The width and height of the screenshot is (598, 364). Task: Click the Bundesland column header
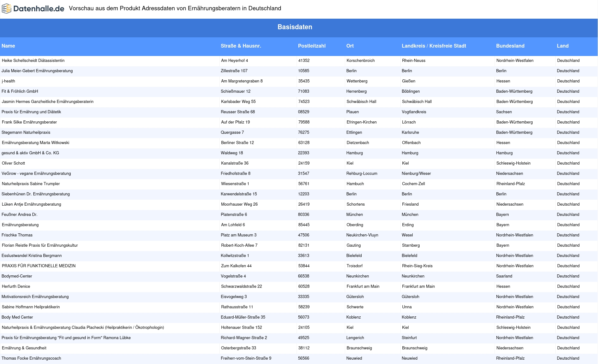click(510, 46)
